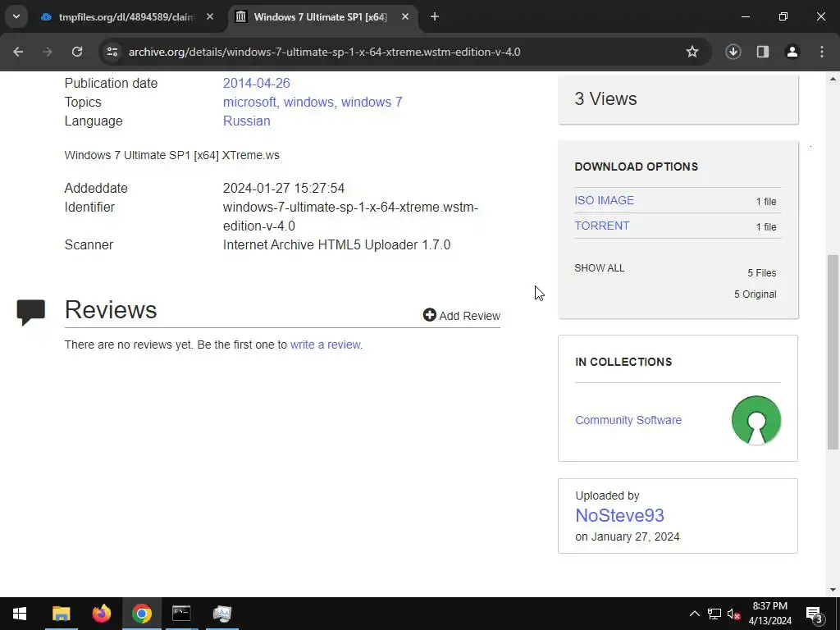This screenshot has width=840, height=630.
Task: Open File Explorer from taskbar
Action: click(61, 614)
